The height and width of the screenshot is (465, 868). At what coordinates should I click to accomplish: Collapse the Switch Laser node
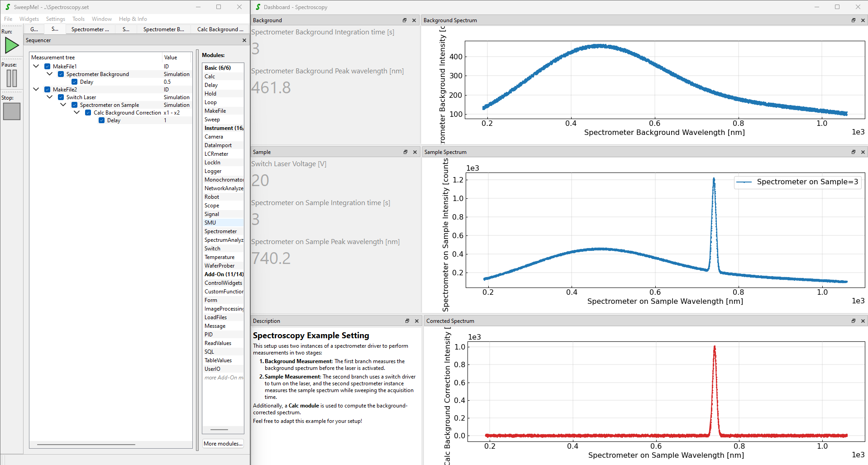point(50,97)
